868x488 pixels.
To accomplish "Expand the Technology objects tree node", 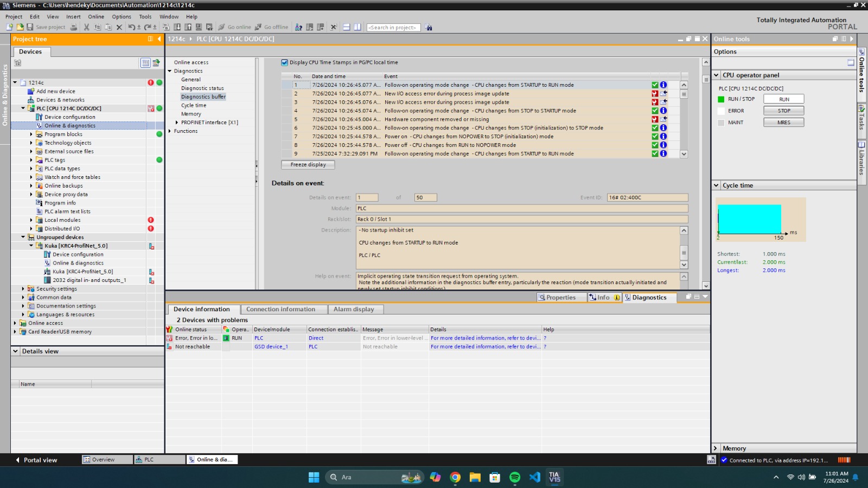I will [x=31, y=143].
